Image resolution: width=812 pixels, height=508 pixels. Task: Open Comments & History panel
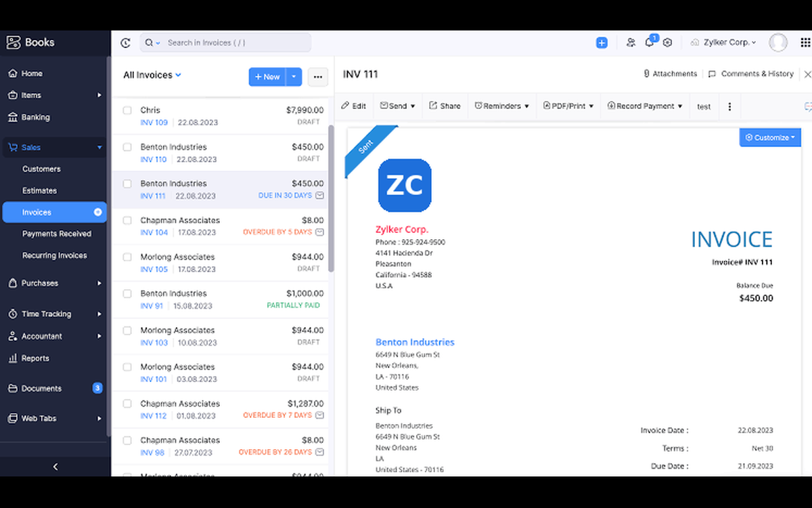tap(751, 74)
